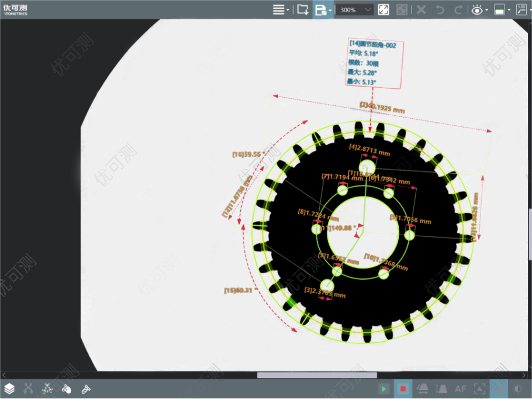The width and height of the screenshot is (532, 399).
Task: Select the [5]1.7056 mm label
Action: point(410,219)
